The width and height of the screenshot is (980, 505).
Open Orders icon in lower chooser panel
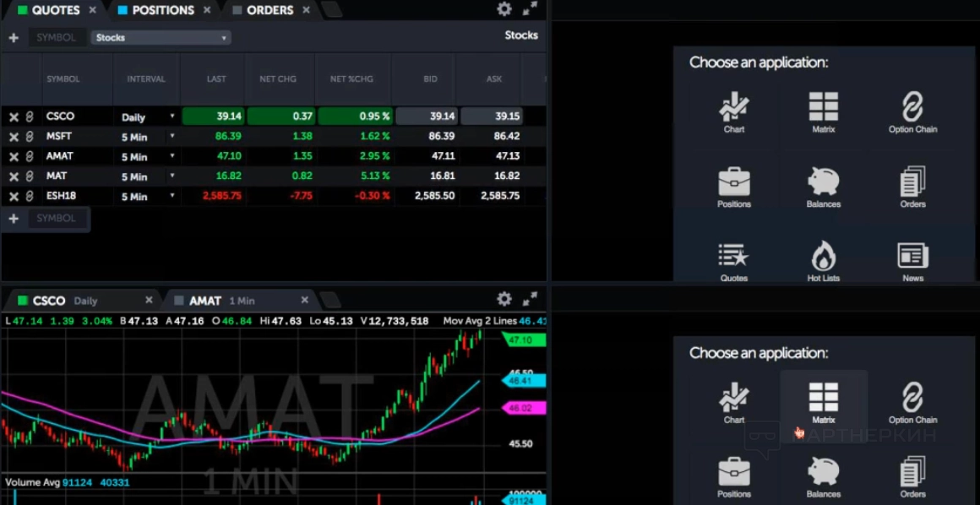912,478
